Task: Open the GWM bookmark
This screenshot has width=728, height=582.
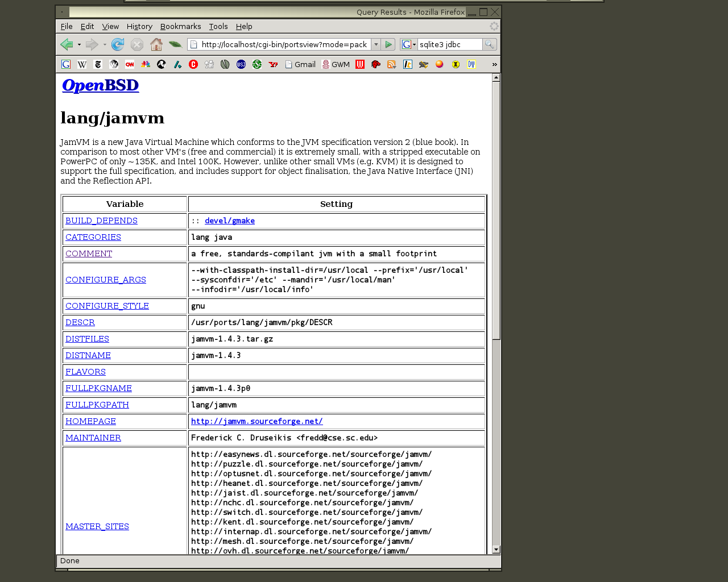Action: (336, 64)
